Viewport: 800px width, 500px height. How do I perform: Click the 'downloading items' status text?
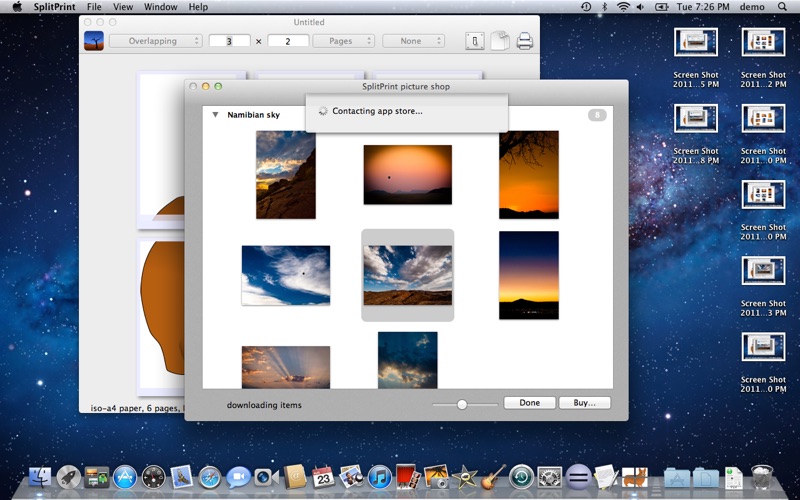[264, 405]
